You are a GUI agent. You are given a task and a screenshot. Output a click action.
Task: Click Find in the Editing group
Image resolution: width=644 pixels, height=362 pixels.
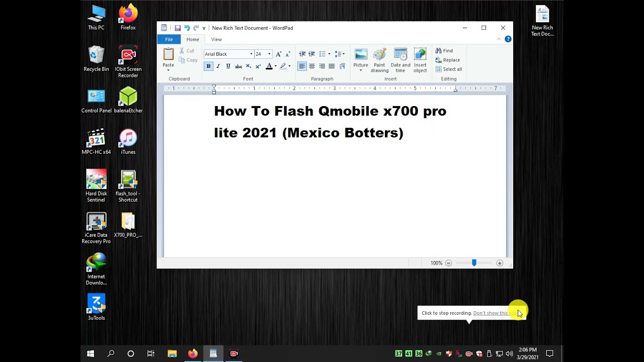[444, 51]
